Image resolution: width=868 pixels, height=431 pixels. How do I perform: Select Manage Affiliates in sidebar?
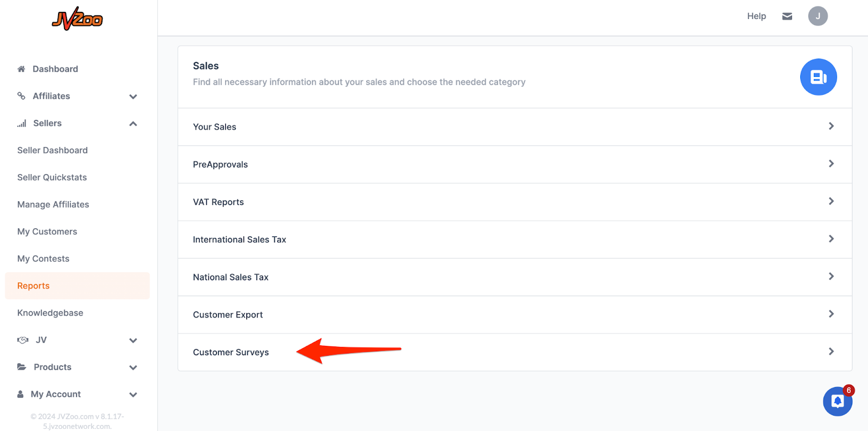click(x=53, y=204)
